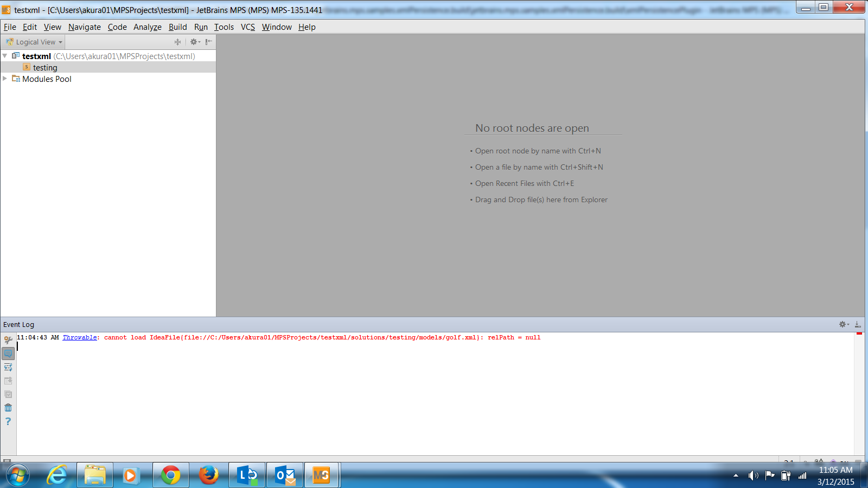Screen dimensions: 868x488
Task: Hide the project panel with the pin-left icon
Action: click(208, 42)
